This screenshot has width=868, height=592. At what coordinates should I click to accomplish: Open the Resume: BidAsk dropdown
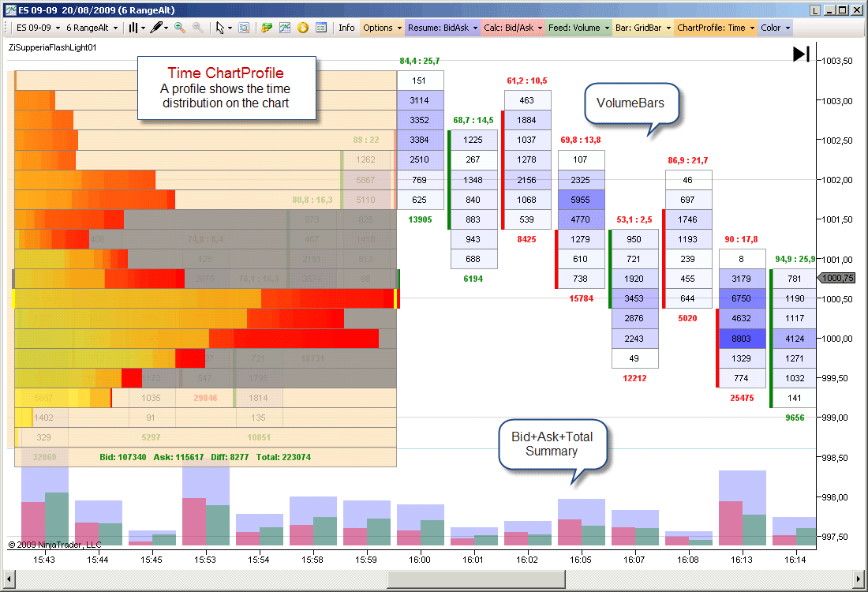(443, 28)
